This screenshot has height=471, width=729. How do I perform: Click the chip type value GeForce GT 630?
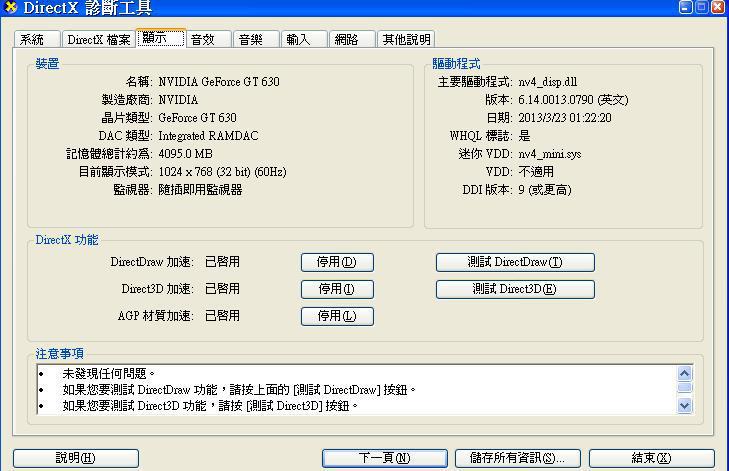pos(197,118)
